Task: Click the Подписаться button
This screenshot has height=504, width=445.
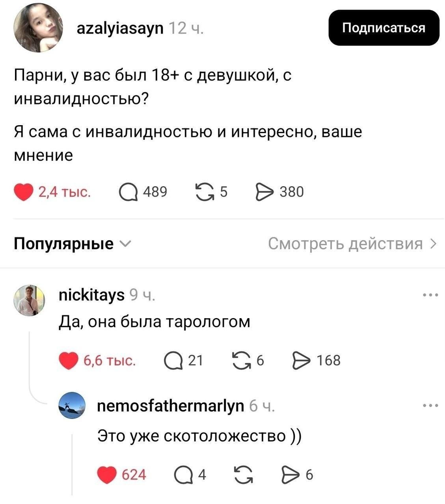Action: [x=384, y=28]
